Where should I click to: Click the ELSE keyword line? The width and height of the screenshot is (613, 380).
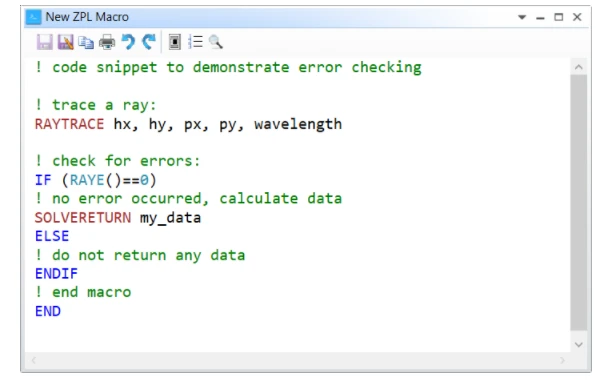[x=52, y=236]
